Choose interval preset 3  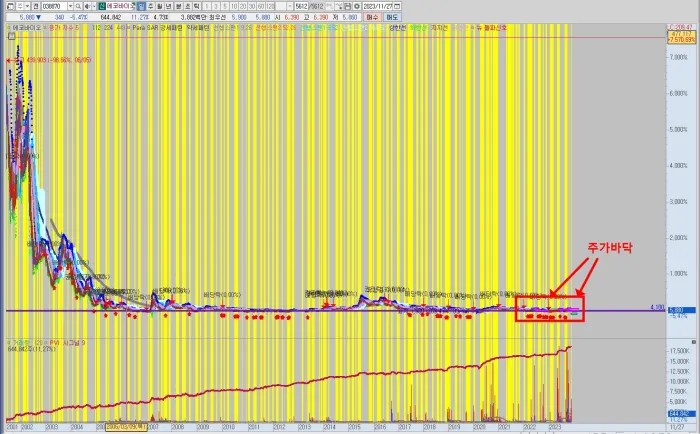(x=216, y=6)
